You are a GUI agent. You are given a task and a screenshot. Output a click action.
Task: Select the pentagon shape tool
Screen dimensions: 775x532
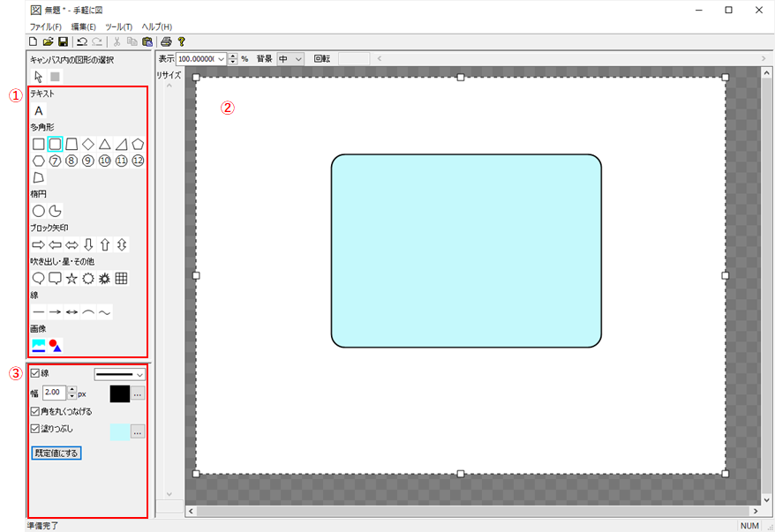[x=138, y=144]
